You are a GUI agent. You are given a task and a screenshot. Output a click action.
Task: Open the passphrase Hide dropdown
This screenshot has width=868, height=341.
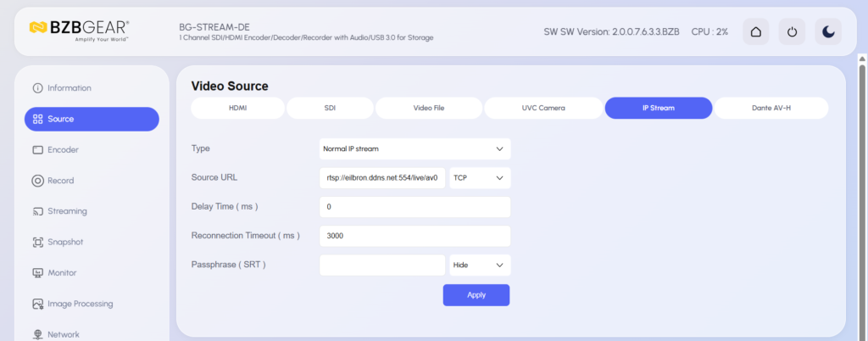click(480, 265)
